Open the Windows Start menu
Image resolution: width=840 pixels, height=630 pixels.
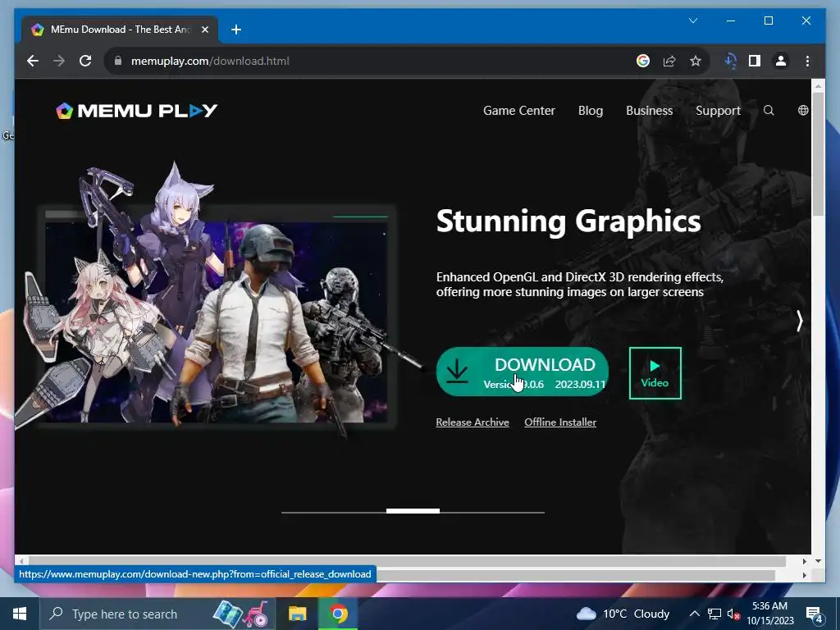[20, 614]
